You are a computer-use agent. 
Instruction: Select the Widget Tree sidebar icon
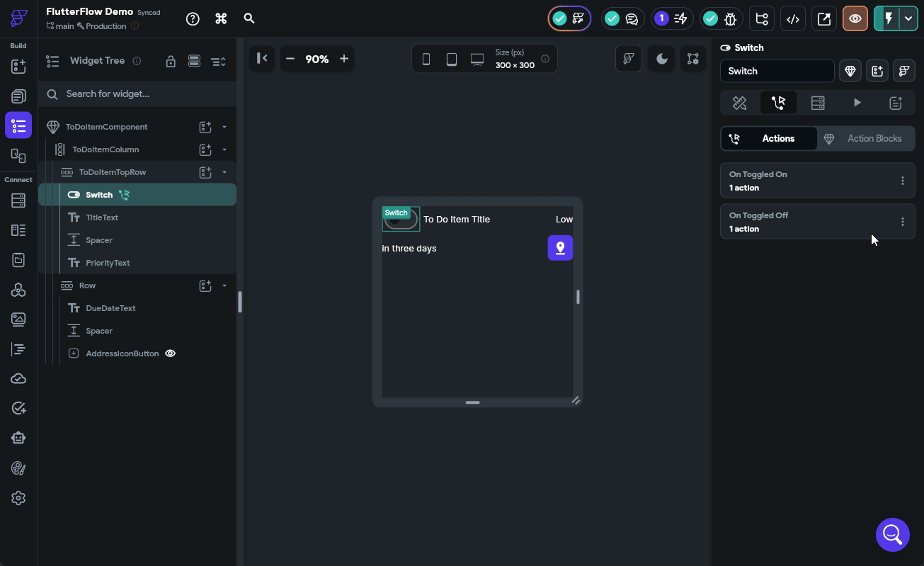pyautogui.click(x=18, y=125)
